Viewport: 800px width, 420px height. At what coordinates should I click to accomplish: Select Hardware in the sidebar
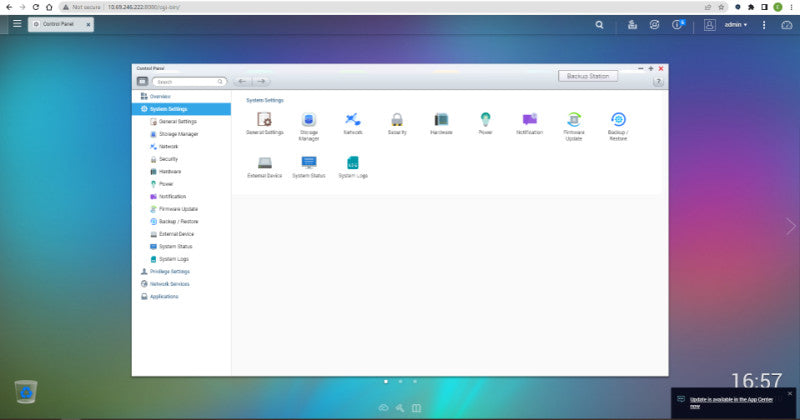181,171
